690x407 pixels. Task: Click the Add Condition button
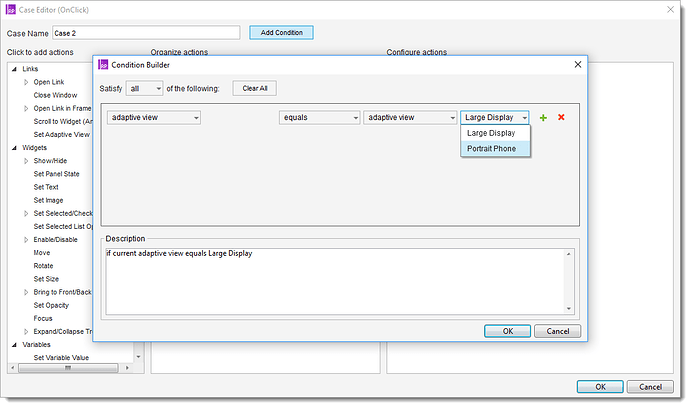[x=281, y=32]
